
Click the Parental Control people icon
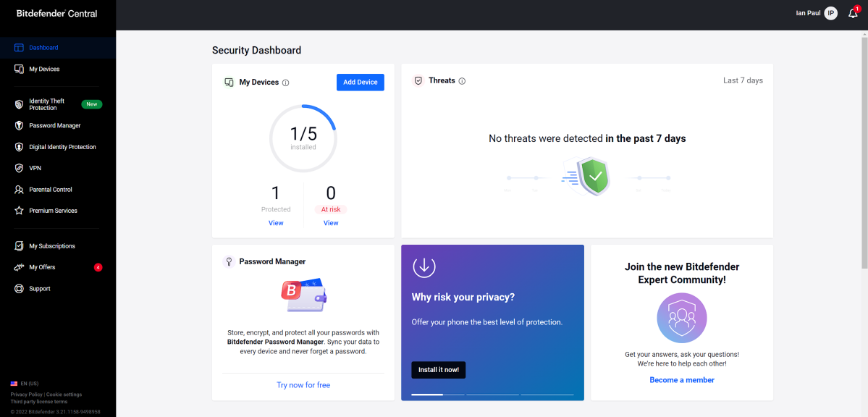click(x=19, y=190)
